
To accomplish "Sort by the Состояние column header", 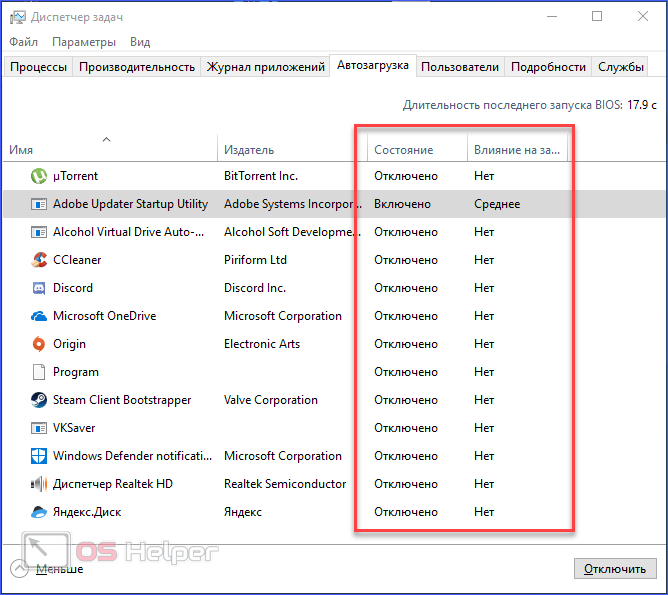I will click(x=418, y=149).
